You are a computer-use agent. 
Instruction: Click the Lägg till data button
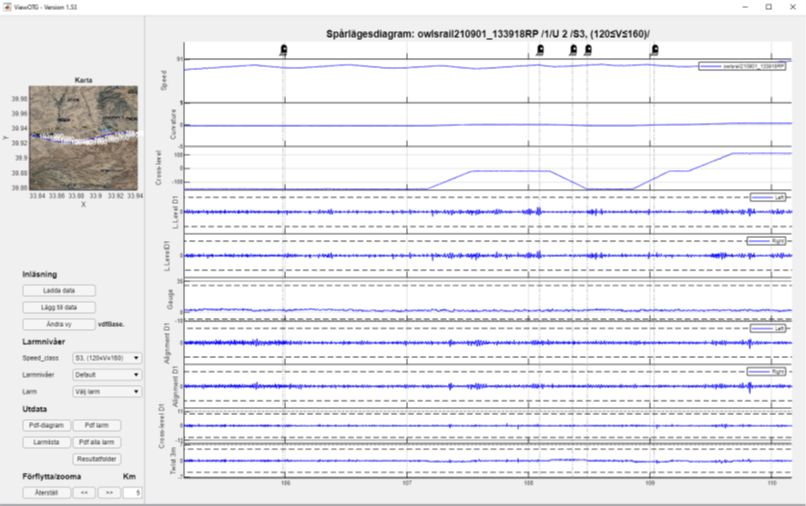click(x=57, y=307)
